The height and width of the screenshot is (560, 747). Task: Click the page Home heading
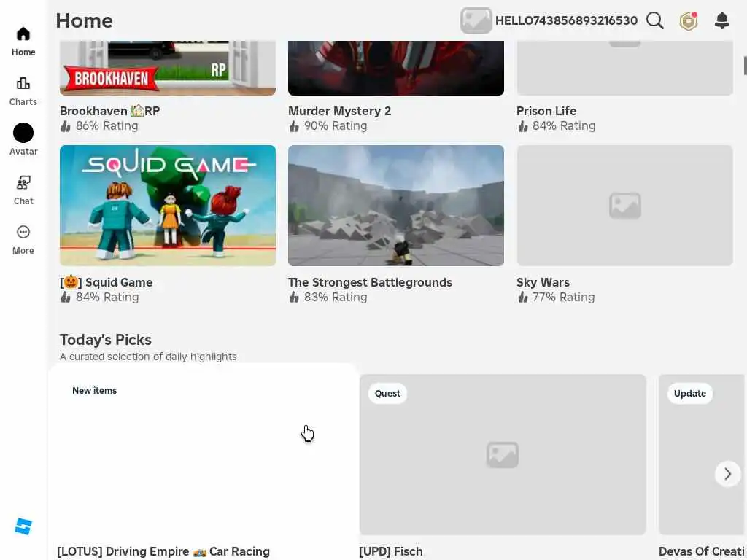85,20
